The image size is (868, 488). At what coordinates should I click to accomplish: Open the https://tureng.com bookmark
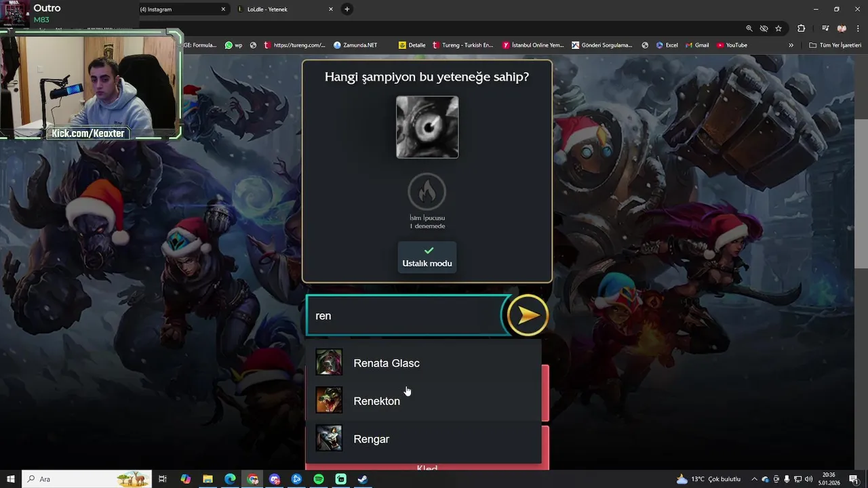296,45
